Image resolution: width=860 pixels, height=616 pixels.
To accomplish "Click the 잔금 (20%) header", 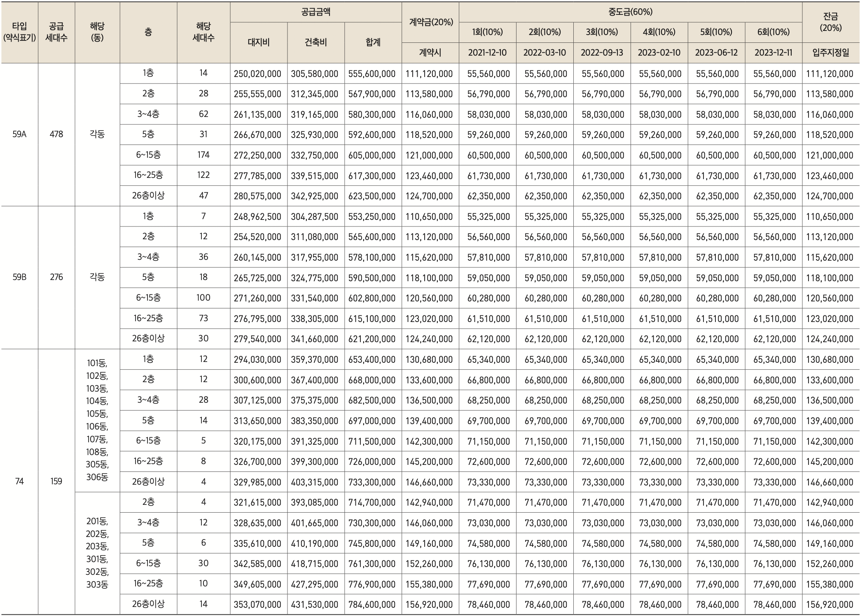I will [x=830, y=22].
